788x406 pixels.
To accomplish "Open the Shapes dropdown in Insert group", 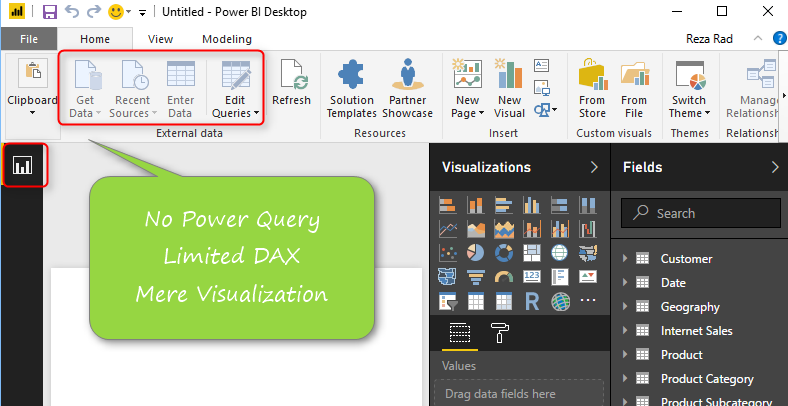I will pos(545,110).
